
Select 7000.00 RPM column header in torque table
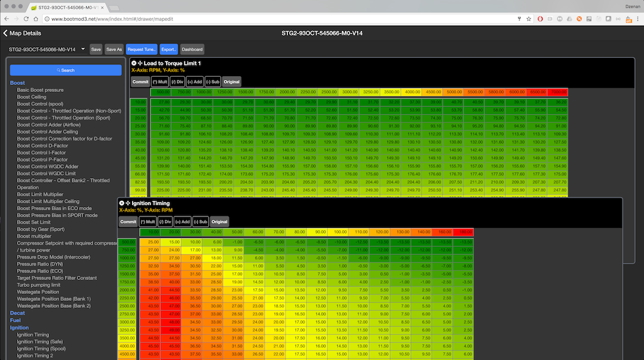(558, 92)
